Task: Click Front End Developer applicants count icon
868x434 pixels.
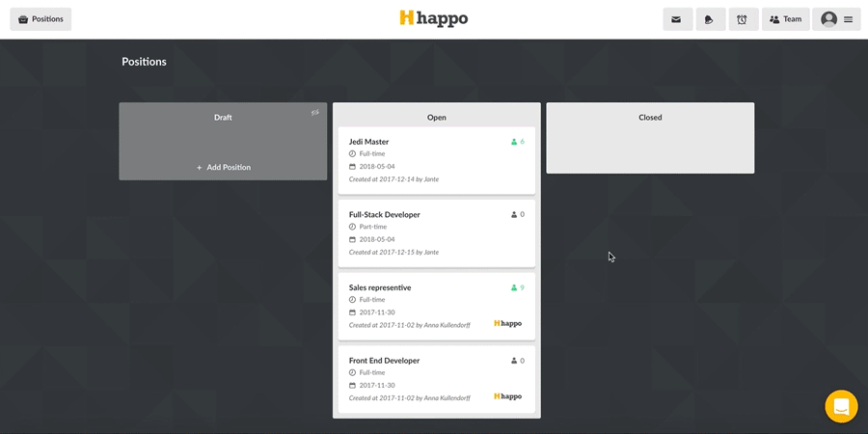Action: pos(514,361)
